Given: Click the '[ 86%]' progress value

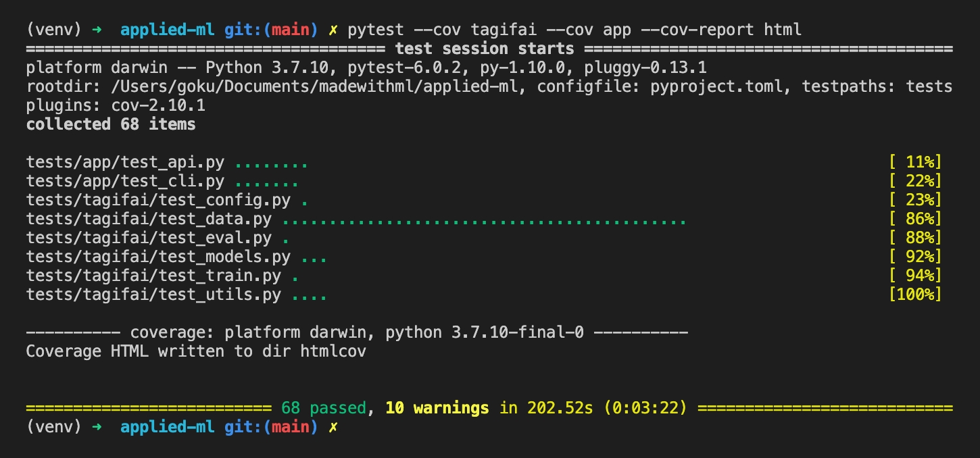Looking at the screenshot, I should click(x=915, y=219).
